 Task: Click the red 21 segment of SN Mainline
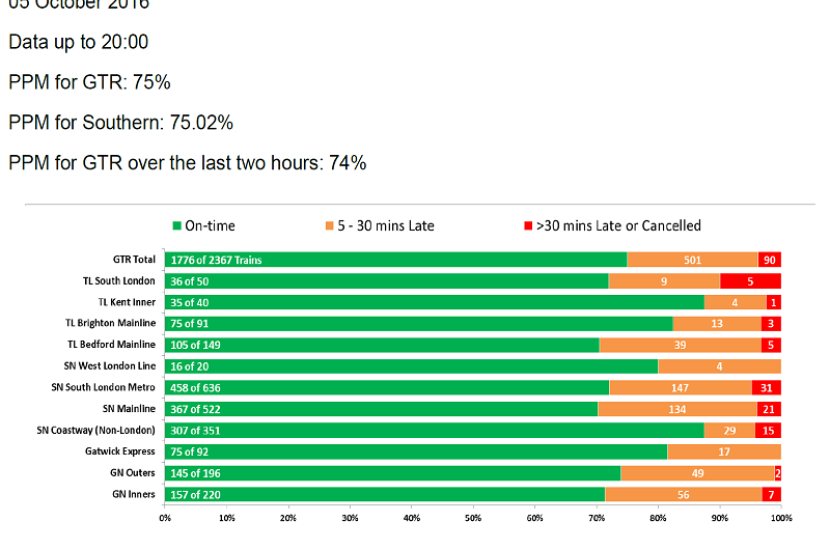(768, 409)
